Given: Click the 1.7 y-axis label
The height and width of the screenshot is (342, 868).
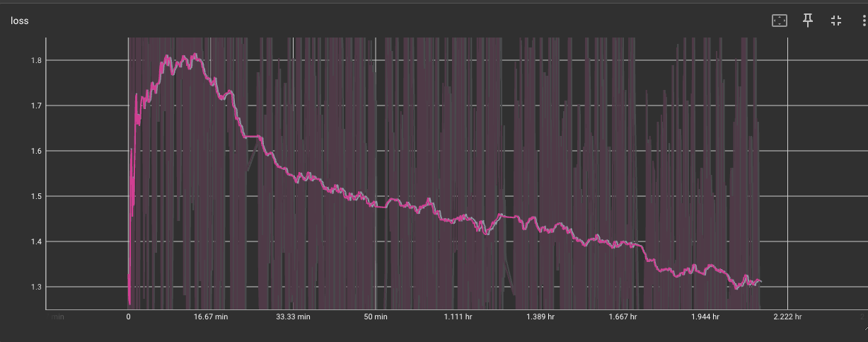Looking at the screenshot, I should tap(35, 106).
